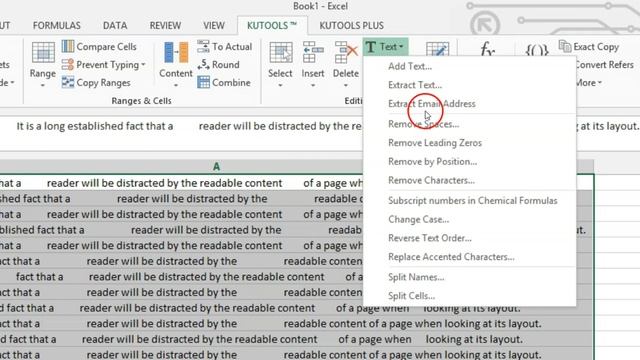Click the Combine button label
The width and height of the screenshot is (640, 360).
pyautogui.click(x=231, y=82)
